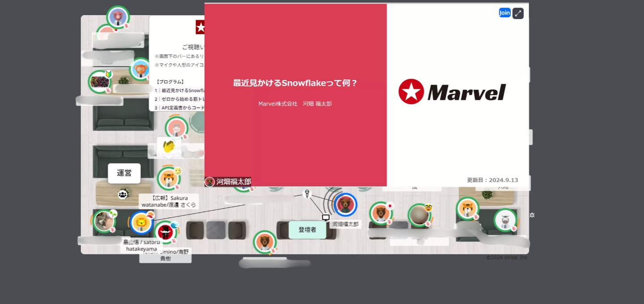This screenshot has height=304, width=644.
Task: Select the cat photo avatar
Action: tap(104, 221)
